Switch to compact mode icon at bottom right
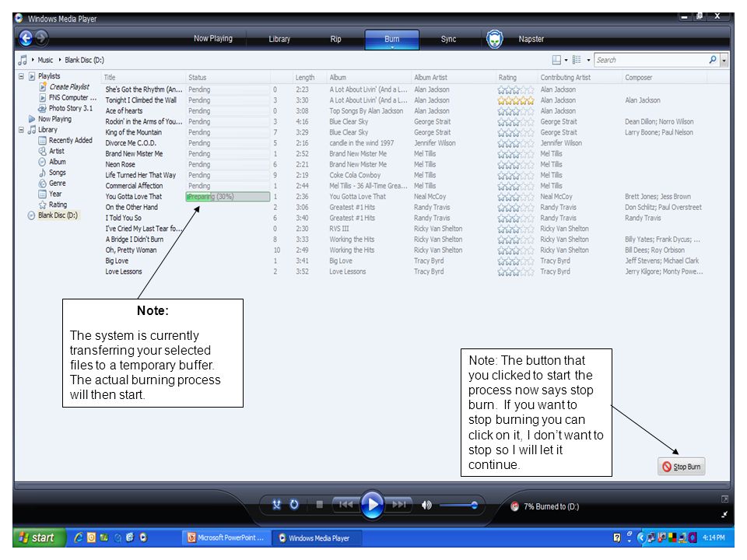 tap(724, 514)
